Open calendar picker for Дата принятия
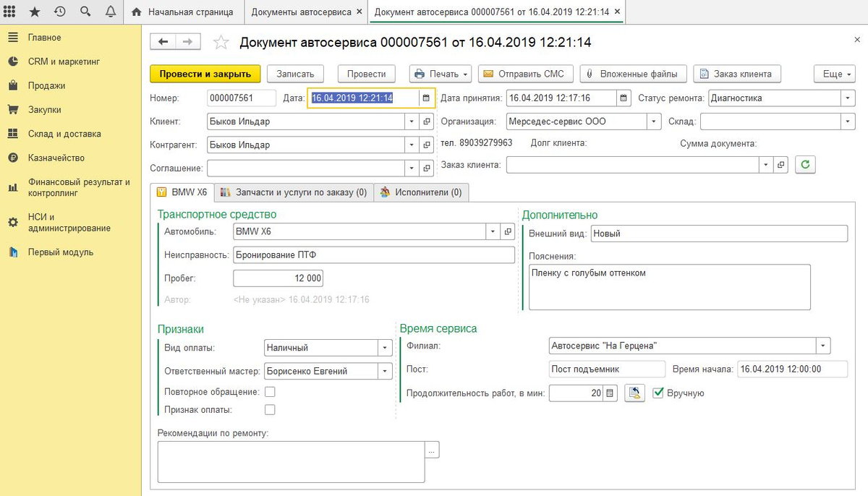The image size is (868, 496). point(624,98)
